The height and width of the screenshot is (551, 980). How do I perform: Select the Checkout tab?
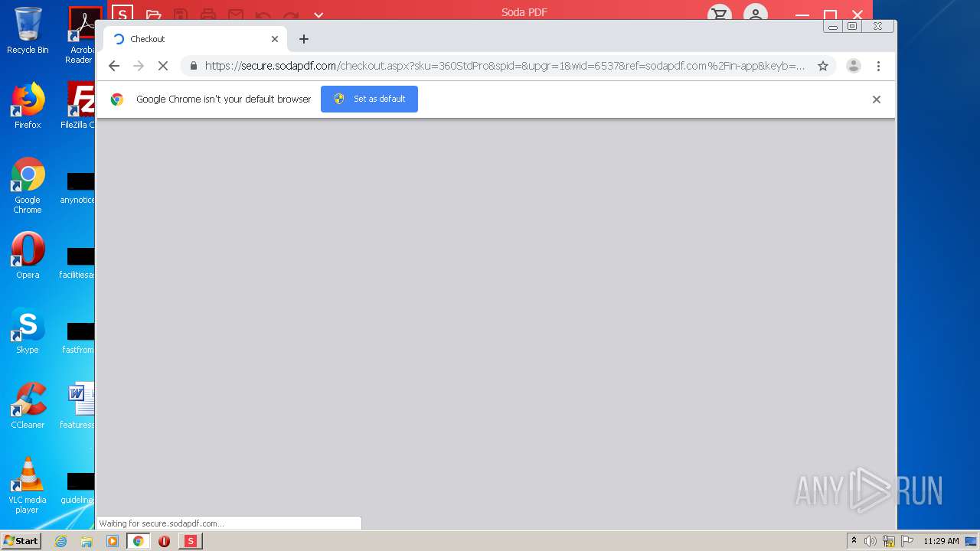pos(195,39)
